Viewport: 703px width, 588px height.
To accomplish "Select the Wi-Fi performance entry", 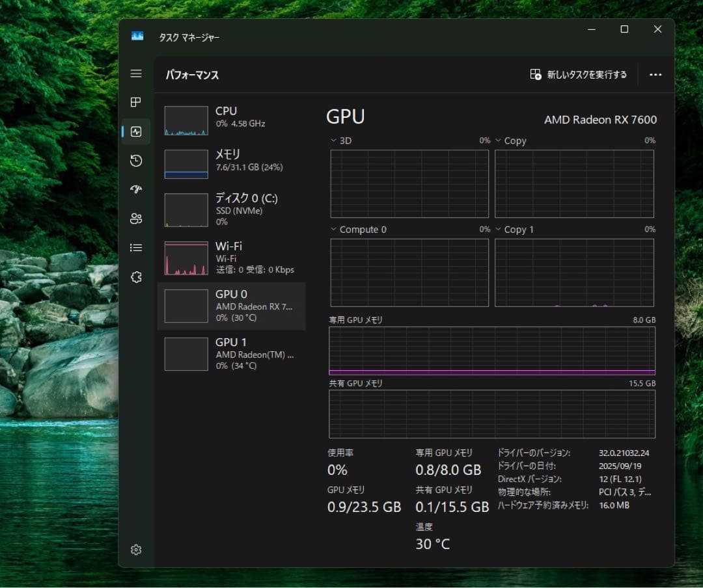I will click(x=231, y=258).
